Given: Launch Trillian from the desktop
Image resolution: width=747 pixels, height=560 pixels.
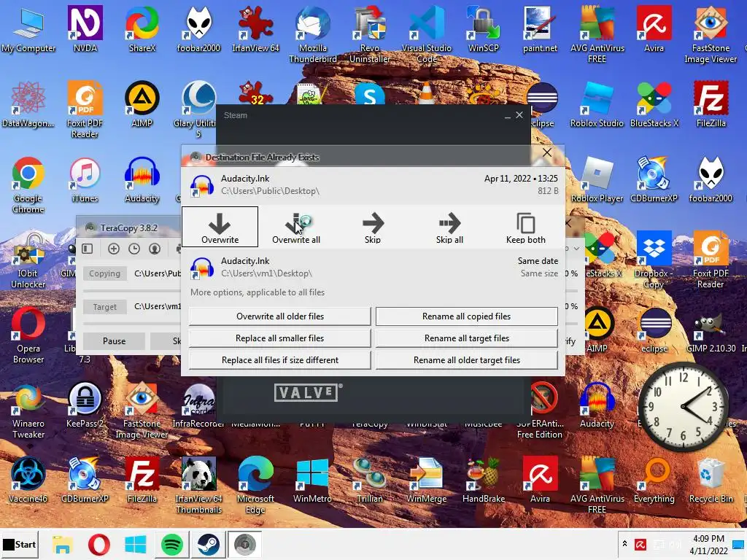Looking at the screenshot, I should pos(370,480).
